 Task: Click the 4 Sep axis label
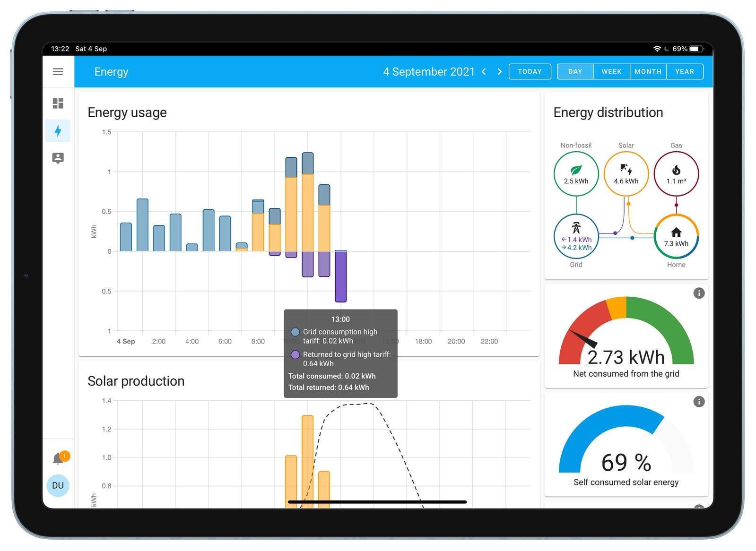(x=126, y=341)
